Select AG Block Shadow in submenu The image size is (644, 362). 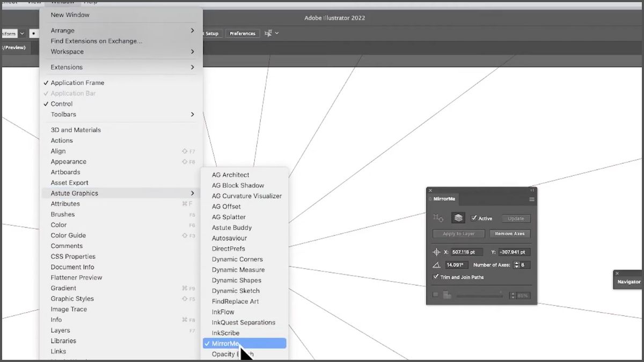point(245,185)
